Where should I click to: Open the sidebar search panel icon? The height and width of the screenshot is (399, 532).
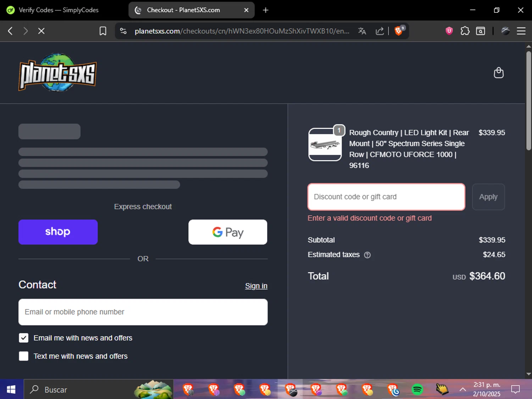tap(481, 31)
